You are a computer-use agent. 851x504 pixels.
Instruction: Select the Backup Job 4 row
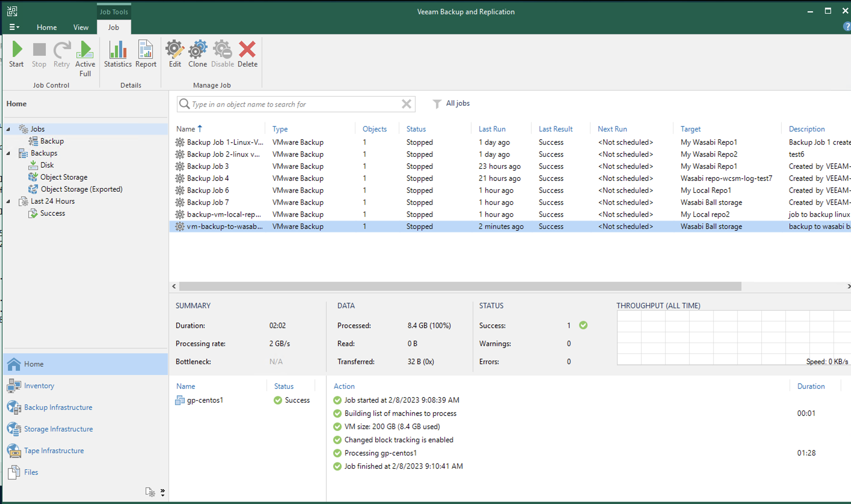click(x=509, y=178)
